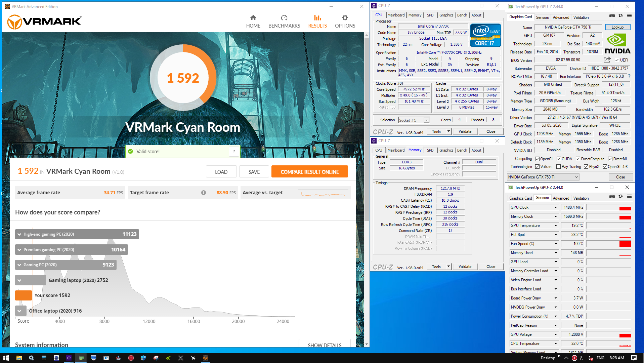Expand the Premium gaming PC (2020) row

pyautogui.click(x=72, y=250)
